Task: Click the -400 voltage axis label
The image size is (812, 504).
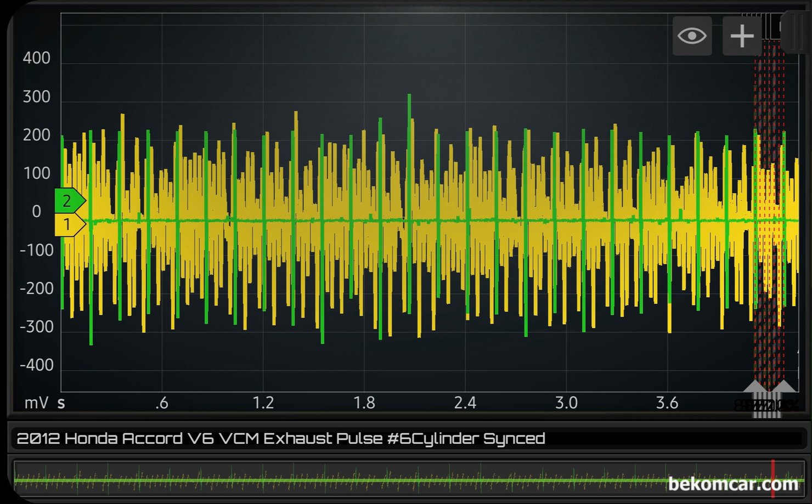Action: [x=36, y=365]
